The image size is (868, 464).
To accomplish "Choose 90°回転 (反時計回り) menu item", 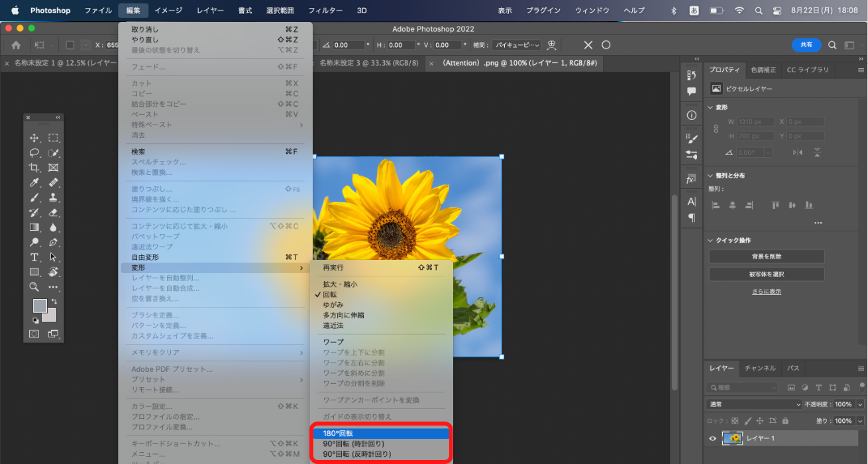I will pyautogui.click(x=382, y=454).
